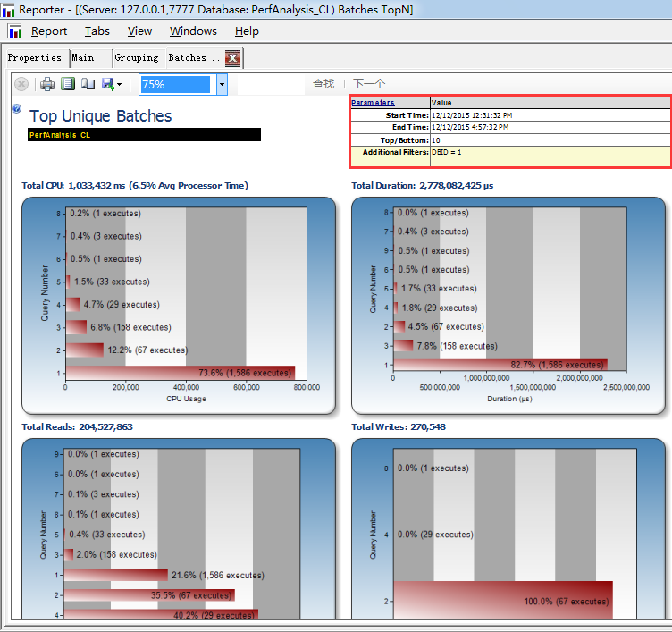Click the 75% zoom input field

point(175,84)
